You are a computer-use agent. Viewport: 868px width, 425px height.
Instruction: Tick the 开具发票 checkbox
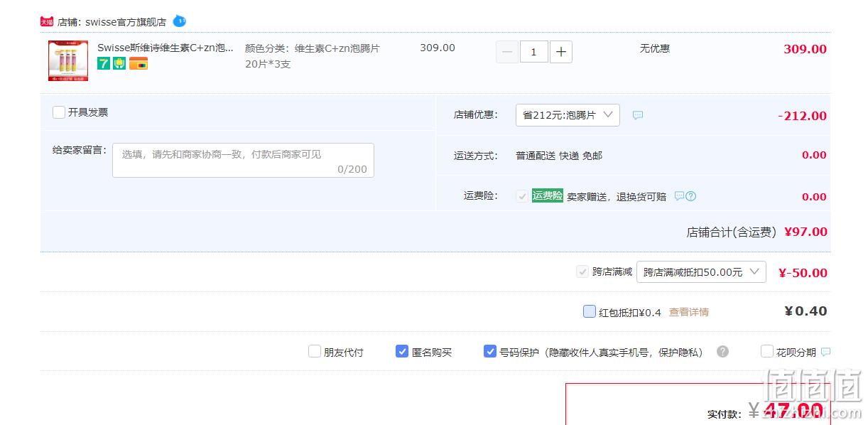[59, 112]
